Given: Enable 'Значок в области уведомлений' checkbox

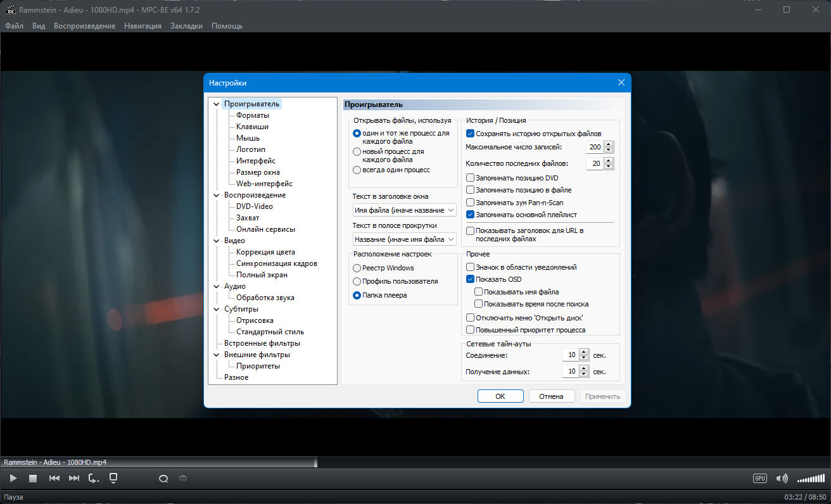Looking at the screenshot, I should tap(470, 267).
